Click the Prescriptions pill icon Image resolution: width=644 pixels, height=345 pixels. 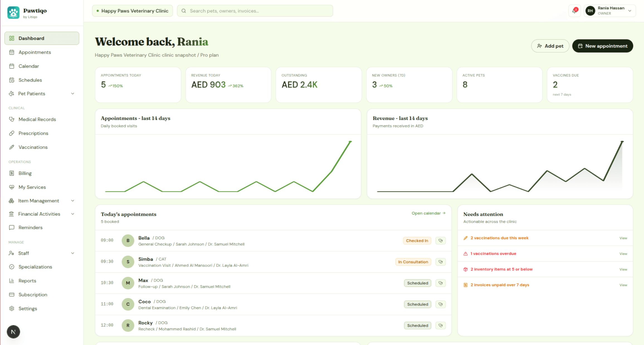click(x=12, y=133)
